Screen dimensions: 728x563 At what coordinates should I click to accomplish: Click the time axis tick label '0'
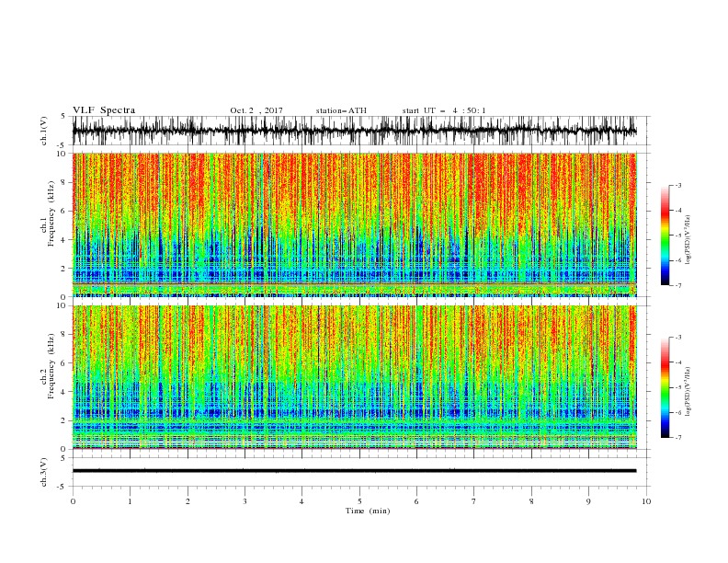click(73, 501)
